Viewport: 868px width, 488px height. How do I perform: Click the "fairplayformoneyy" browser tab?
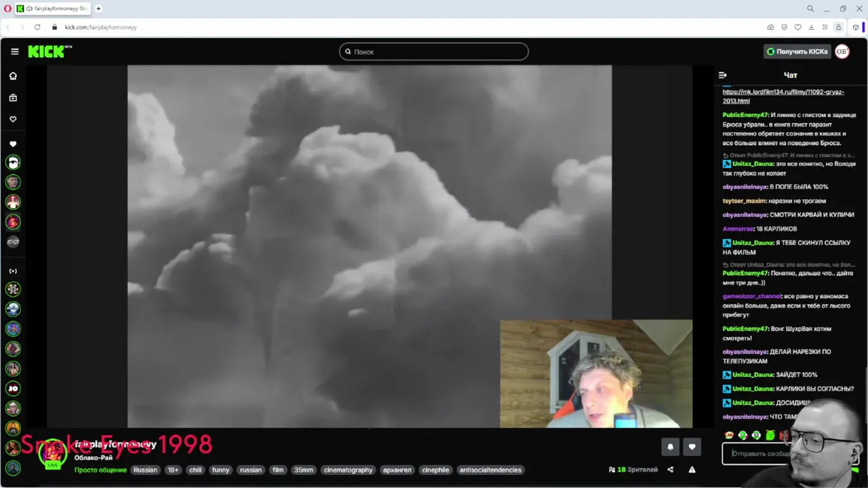click(x=52, y=9)
